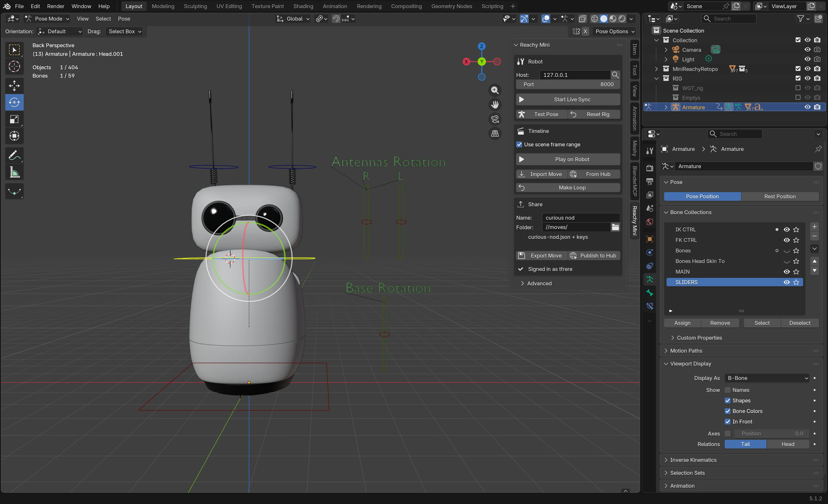828x504 pixels.
Task: Open Bone properties tab icon
Action: click(x=650, y=293)
